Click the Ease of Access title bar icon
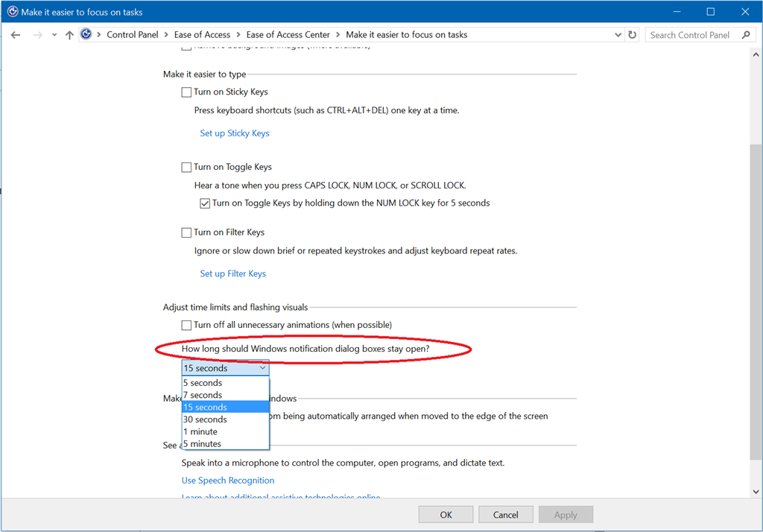The image size is (763, 532). pyautogui.click(x=13, y=12)
